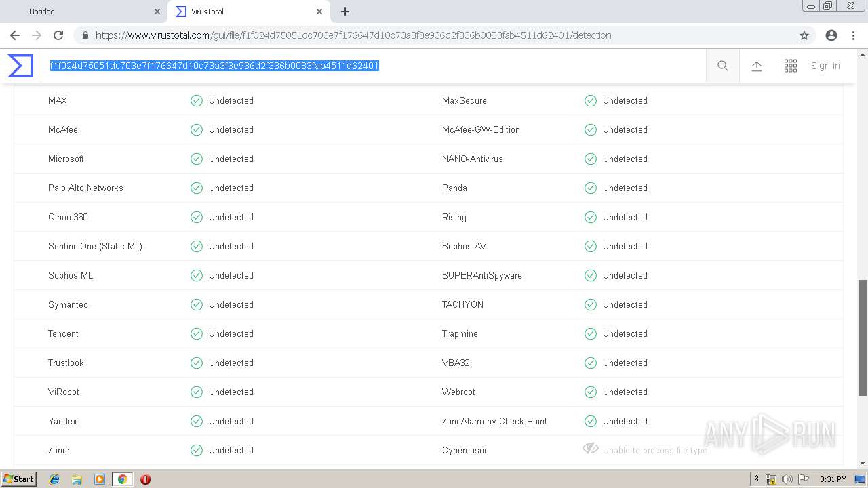868x488 pixels.
Task: Open Windows Explorer folder from taskbar
Action: [x=77, y=479]
